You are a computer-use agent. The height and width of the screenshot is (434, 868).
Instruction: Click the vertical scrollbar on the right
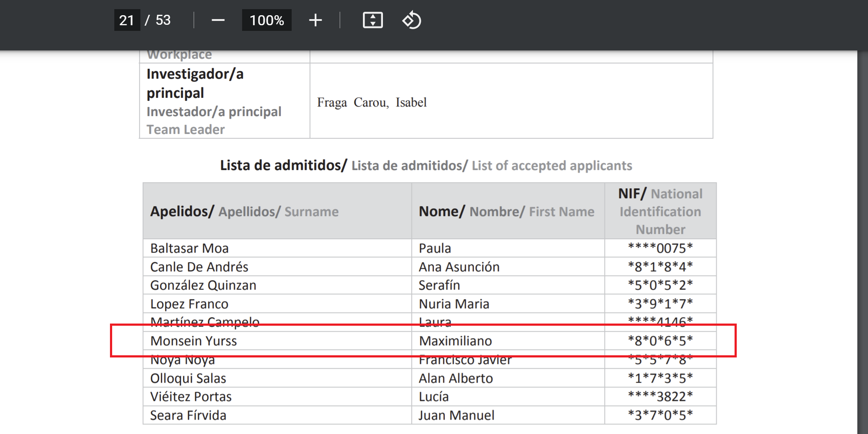pyautogui.click(x=862, y=242)
